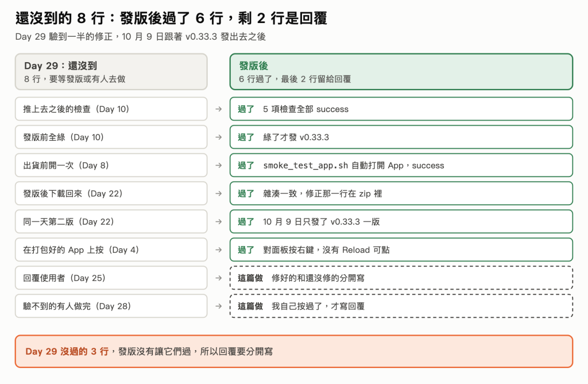
Task: Select the subtitle starting "Day 29 驗到一半的修正"
Action: (140, 37)
